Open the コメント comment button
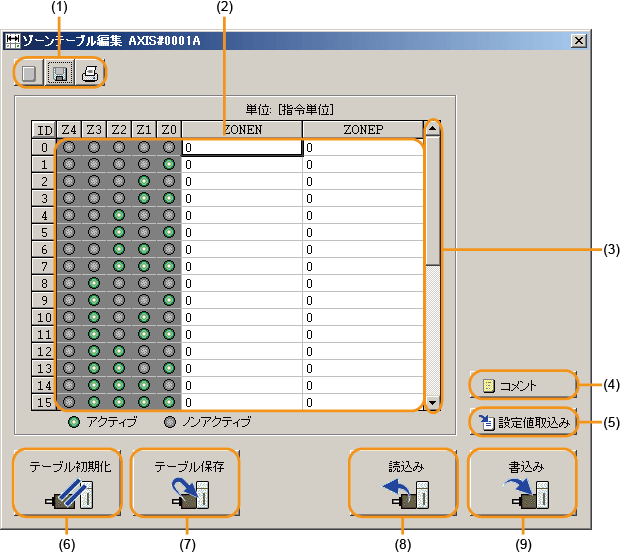Screen dimensions: 620x553 (524, 385)
